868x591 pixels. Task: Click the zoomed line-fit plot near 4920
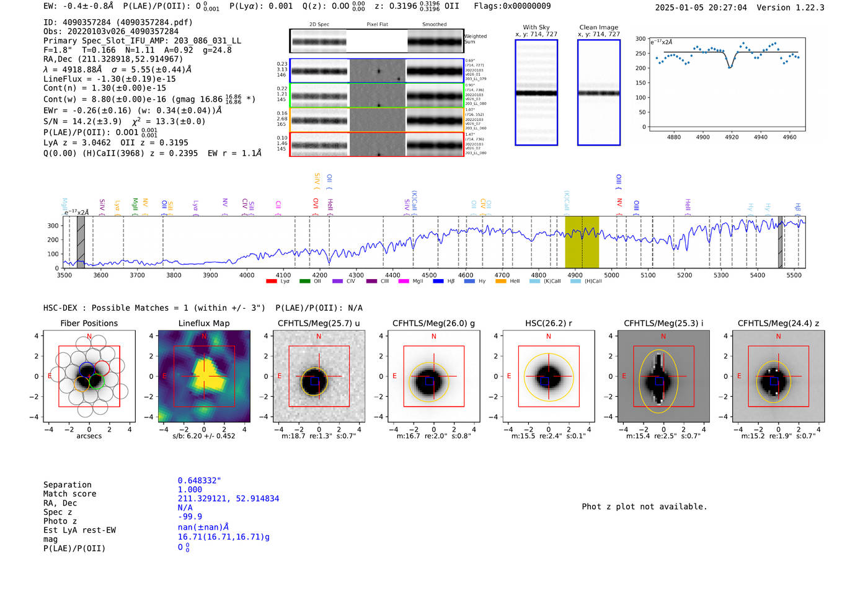point(727,84)
